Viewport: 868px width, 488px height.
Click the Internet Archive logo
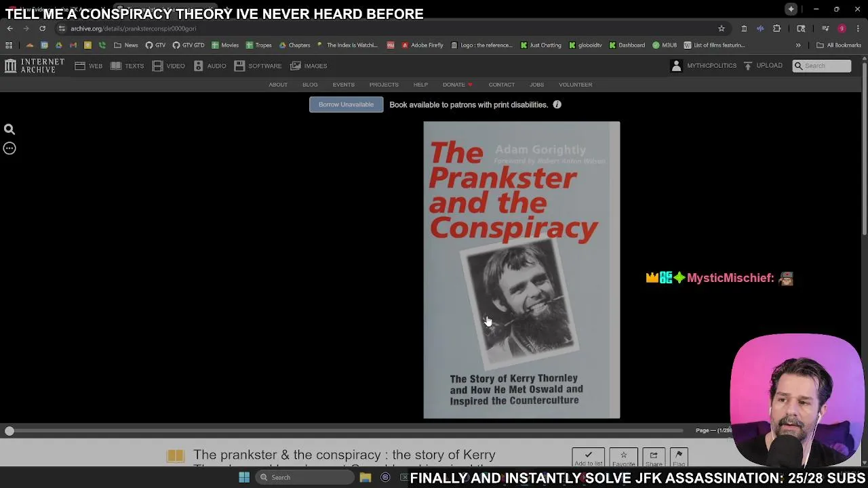point(35,66)
